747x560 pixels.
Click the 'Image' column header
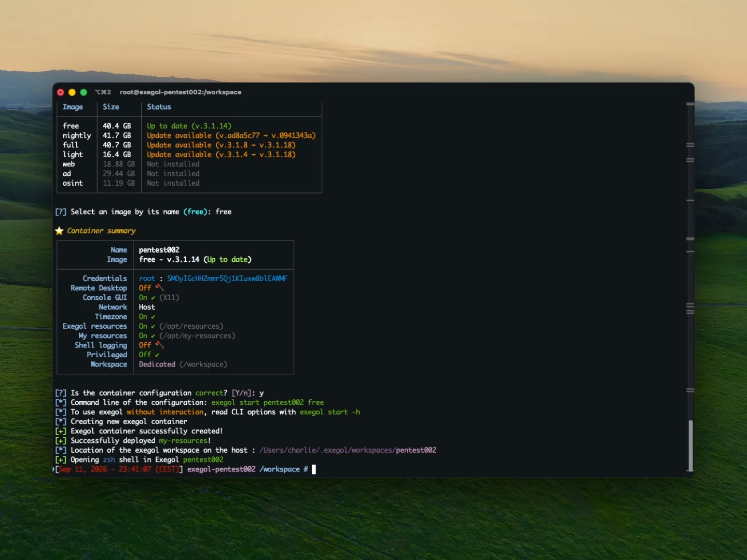point(73,107)
